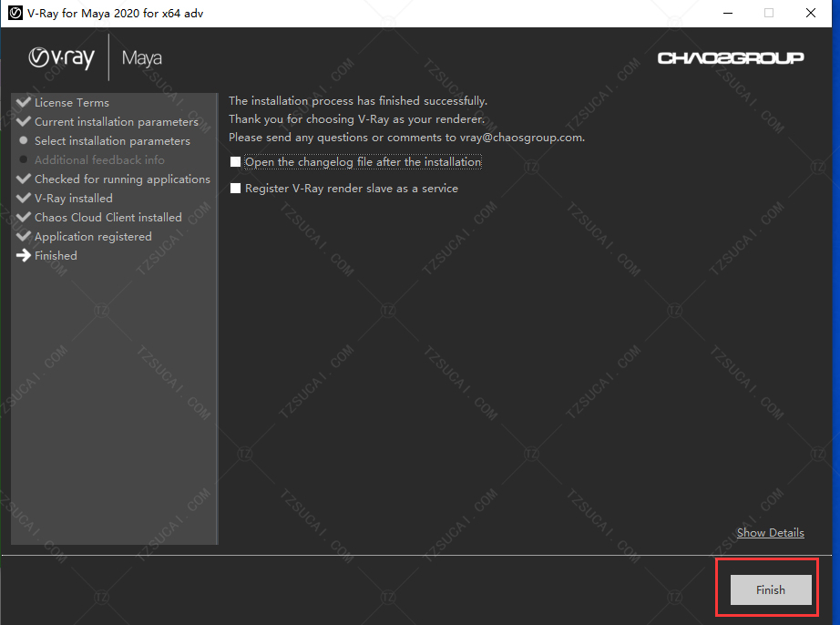Screen dimensions: 840x625
Task: Select the V-Ray installed step
Action: coord(74,198)
